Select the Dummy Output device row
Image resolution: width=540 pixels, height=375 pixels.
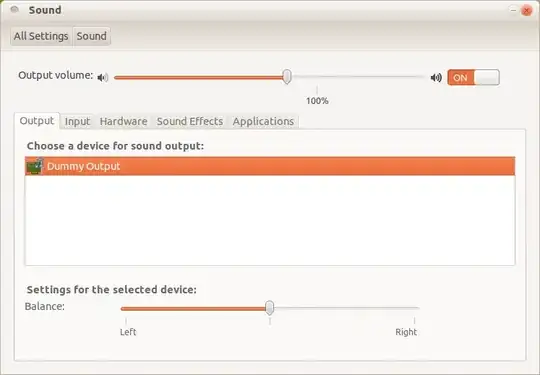tap(270, 166)
